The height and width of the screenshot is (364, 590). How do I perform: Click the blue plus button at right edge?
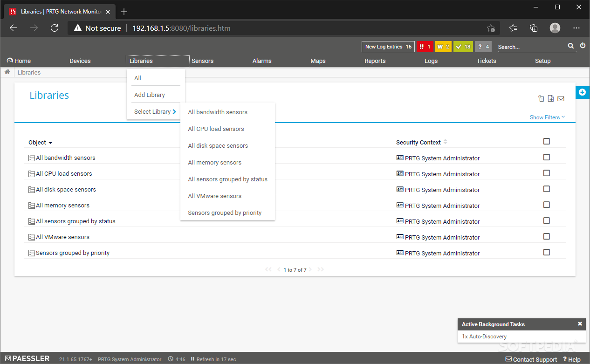[582, 92]
